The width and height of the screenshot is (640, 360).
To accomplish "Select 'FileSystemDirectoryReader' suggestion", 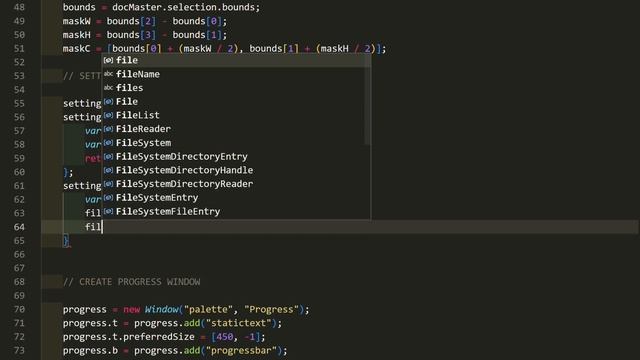I will [x=236, y=184].
